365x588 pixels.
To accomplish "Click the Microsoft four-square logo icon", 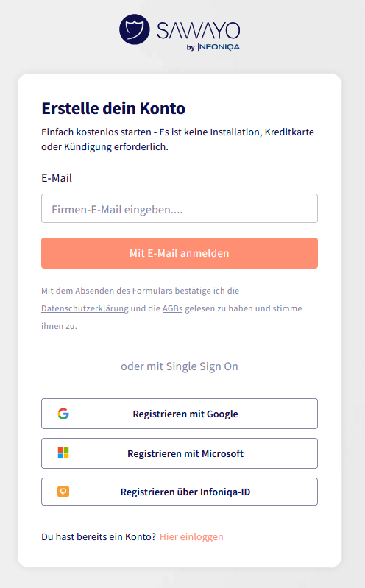I will tap(63, 453).
